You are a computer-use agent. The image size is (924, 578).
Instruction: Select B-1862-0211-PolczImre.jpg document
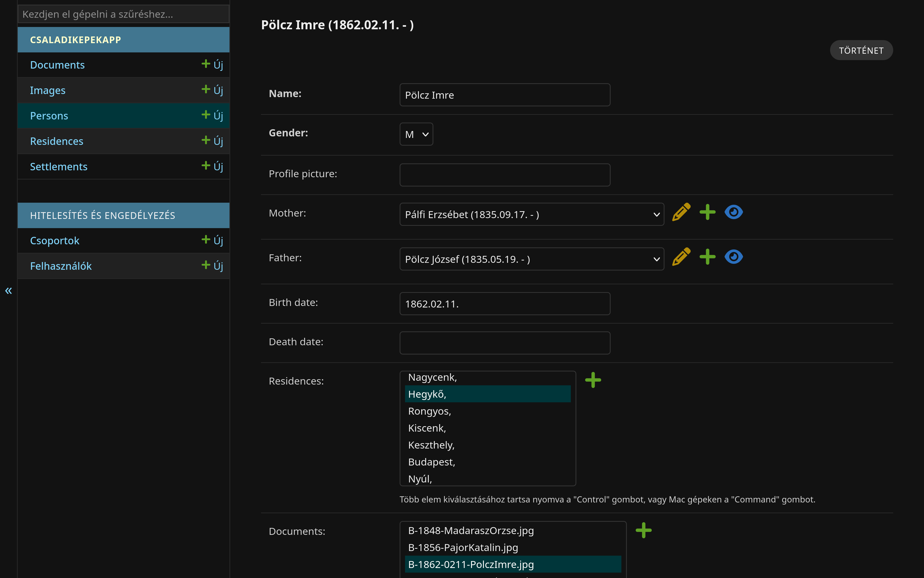click(513, 564)
